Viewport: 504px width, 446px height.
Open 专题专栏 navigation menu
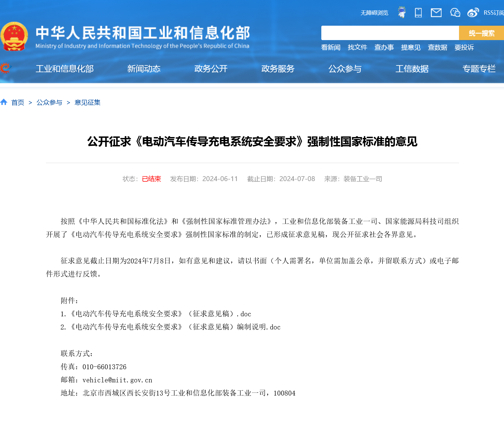(479, 69)
